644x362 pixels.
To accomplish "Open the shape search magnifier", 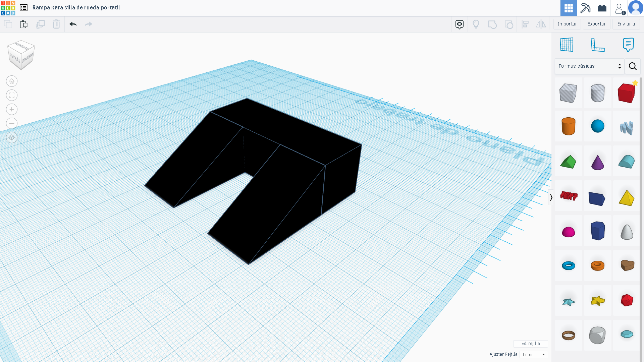I will [x=633, y=66].
